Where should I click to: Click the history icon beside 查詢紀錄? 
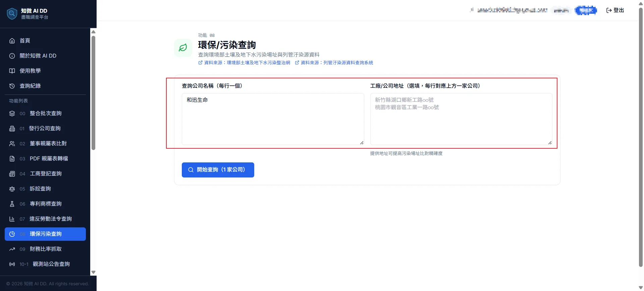12,86
